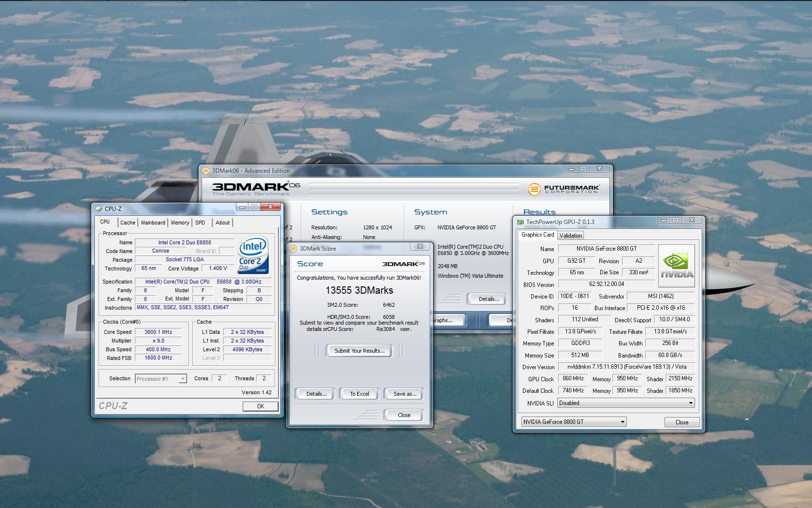
Task: Click the Driver Version field in GPU-Z
Action: (626, 367)
